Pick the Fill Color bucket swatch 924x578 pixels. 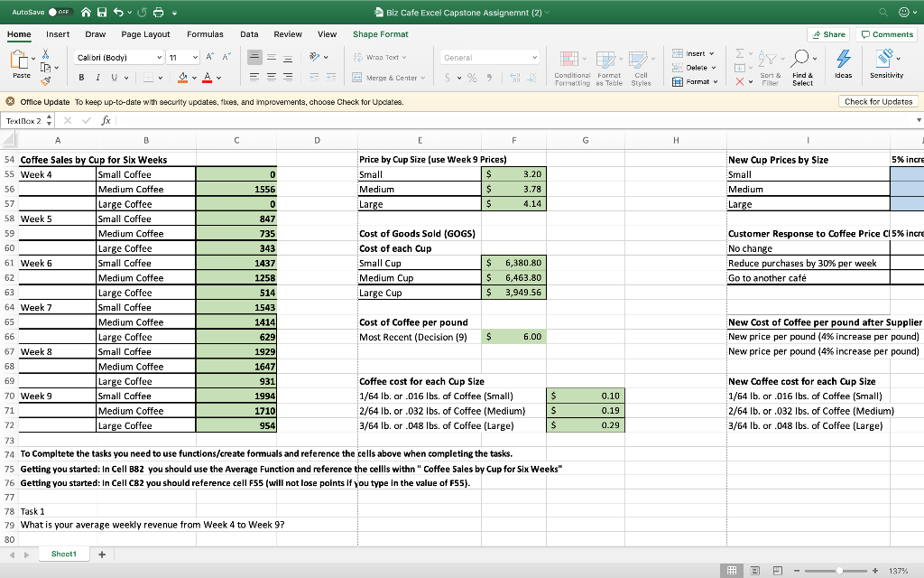click(x=182, y=78)
